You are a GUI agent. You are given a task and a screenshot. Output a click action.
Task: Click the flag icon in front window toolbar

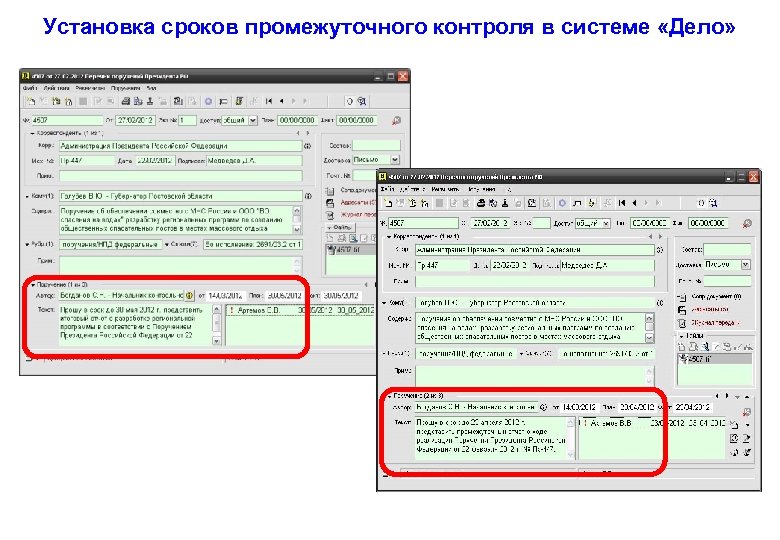[x=577, y=203]
